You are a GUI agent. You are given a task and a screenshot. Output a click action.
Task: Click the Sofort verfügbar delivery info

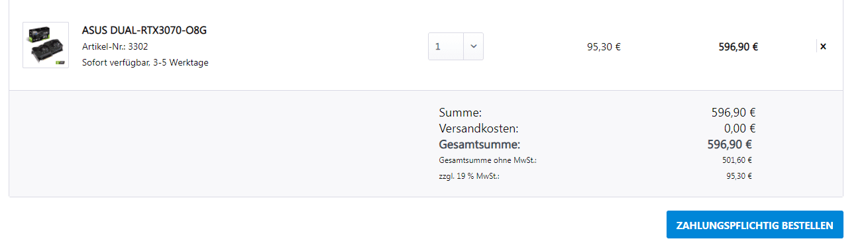[145, 63]
